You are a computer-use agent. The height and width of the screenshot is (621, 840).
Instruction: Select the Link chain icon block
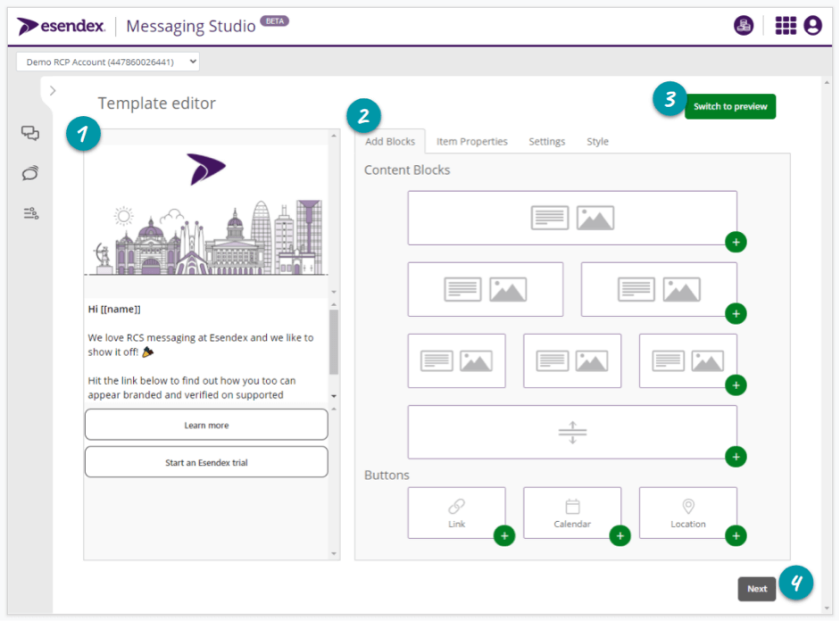(456, 512)
